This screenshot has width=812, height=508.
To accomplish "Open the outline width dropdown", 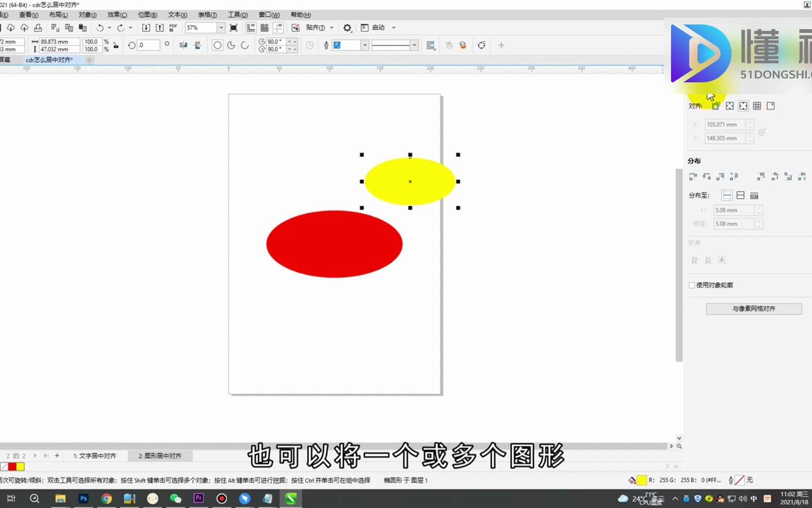I will (365, 45).
